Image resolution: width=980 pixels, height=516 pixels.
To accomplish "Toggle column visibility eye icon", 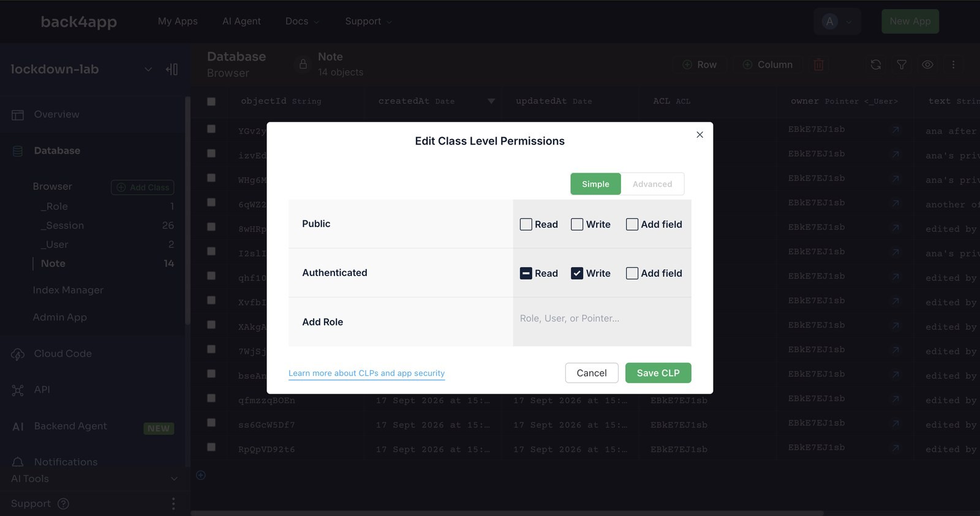I will (x=927, y=64).
